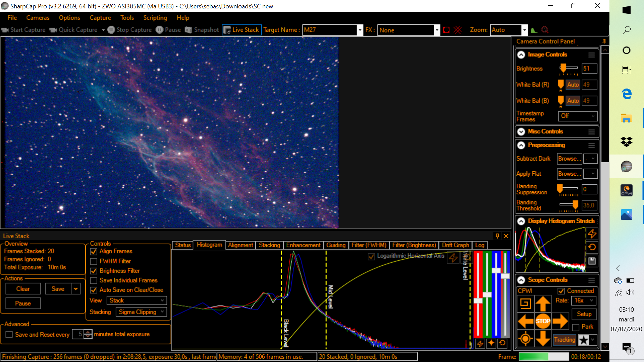This screenshot has width=644, height=362.
Task: Click reset circular arrow below live stack histogram
Action: point(502,343)
